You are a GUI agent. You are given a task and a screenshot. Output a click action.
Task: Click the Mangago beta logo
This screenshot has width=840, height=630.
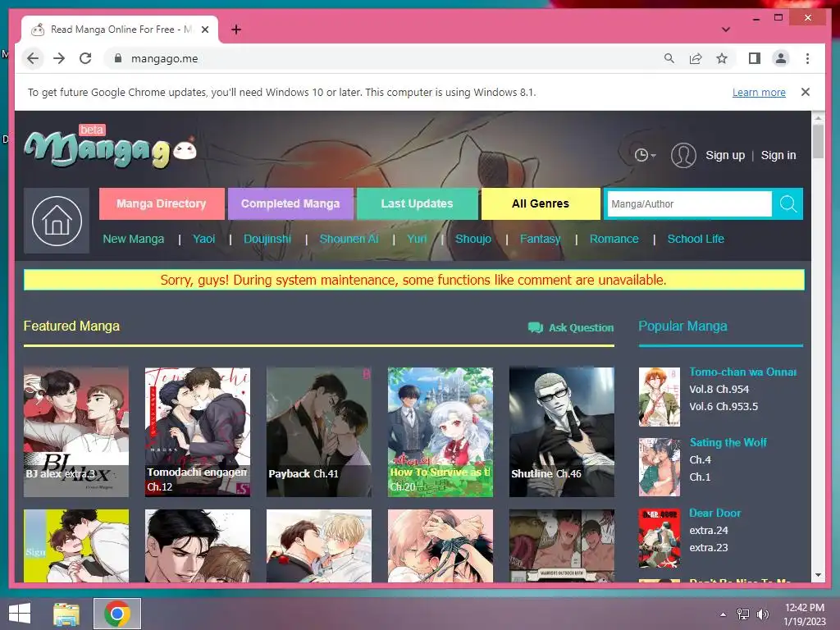click(111, 147)
